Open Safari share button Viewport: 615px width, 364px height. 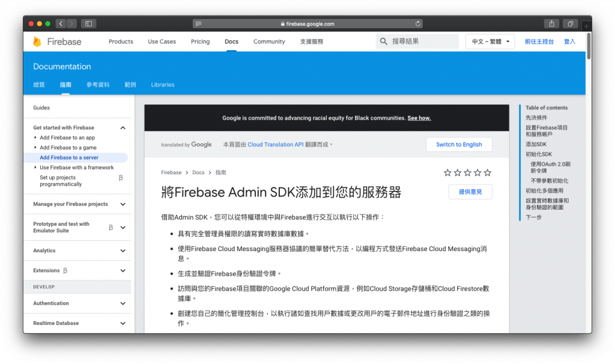click(551, 23)
